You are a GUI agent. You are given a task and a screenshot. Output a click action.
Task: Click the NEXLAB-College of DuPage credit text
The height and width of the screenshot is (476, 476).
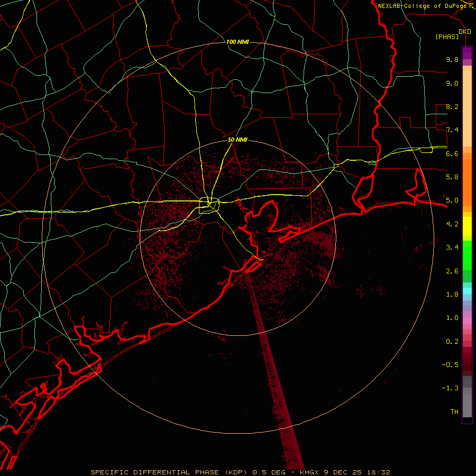(x=424, y=6)
